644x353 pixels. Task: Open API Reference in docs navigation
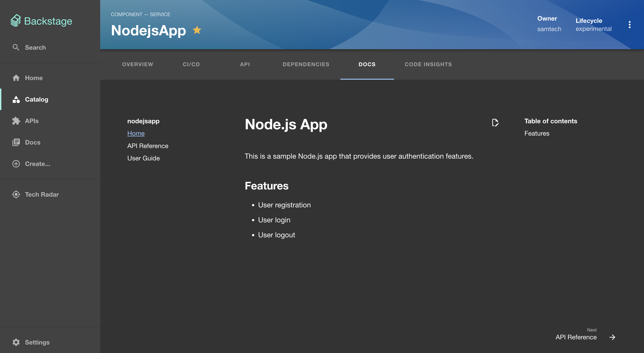(148, 146)
